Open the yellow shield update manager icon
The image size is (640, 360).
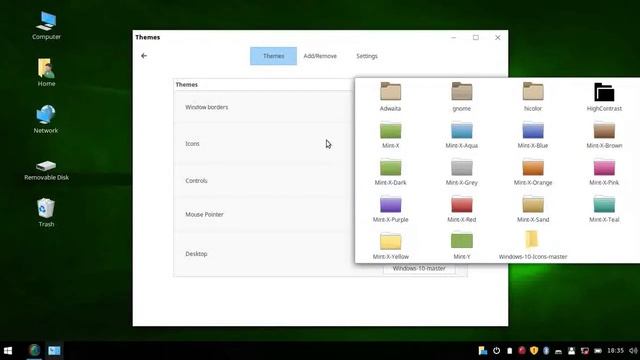click(x=534, y=351)
